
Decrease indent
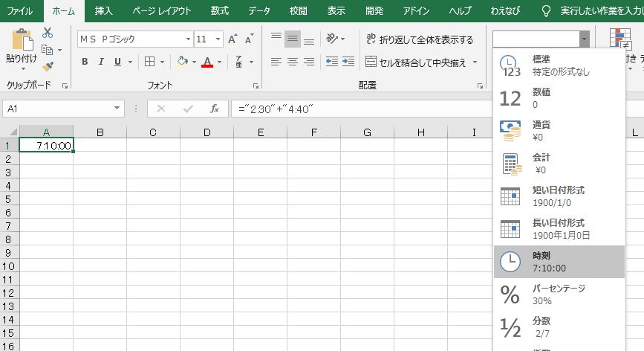(332, 62)
